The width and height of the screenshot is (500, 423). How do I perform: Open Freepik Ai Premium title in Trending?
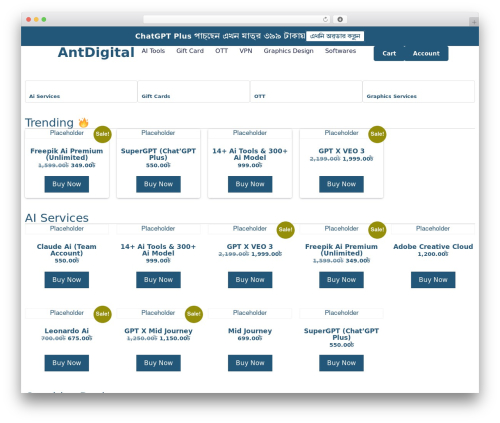click(67, 154)
